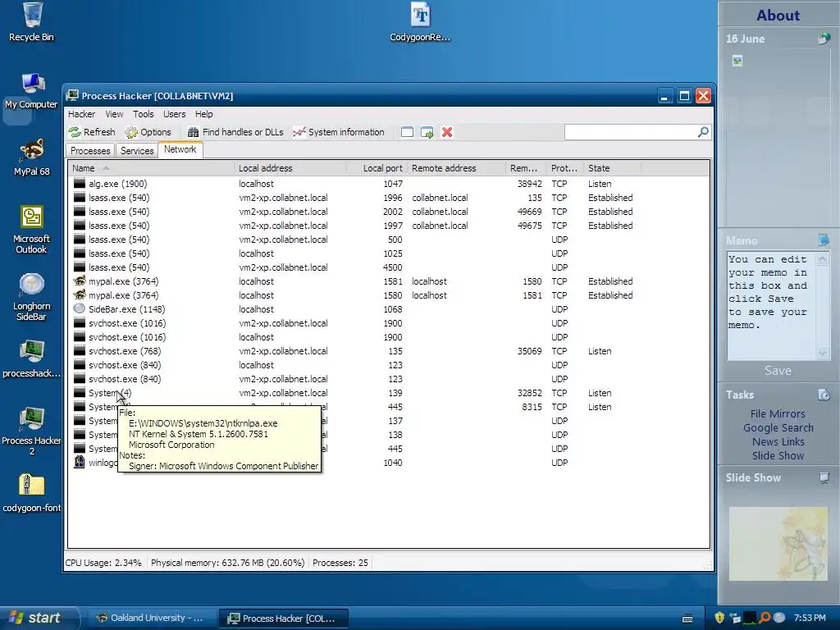Click mypal.exe icon on port 1580 row
Screen dimensions: 840x630
80,294
